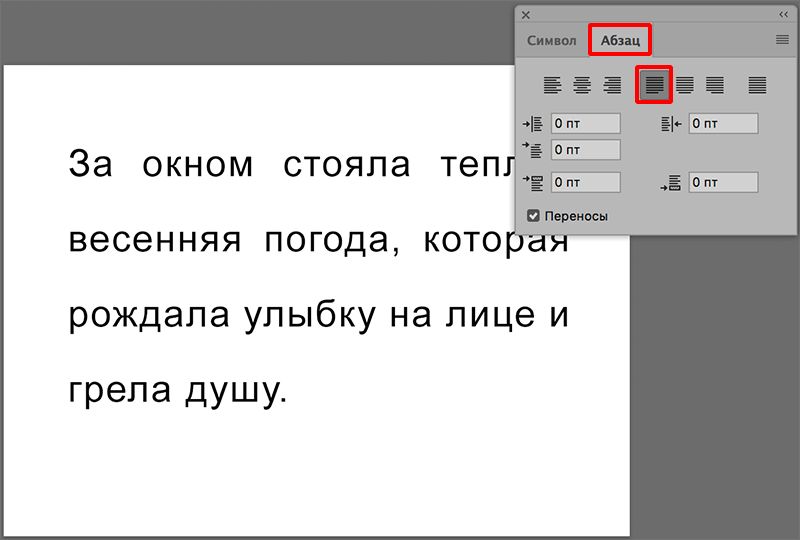Click the first line indent icon
This screenshot has height=540, width=800.
(533, 150)
